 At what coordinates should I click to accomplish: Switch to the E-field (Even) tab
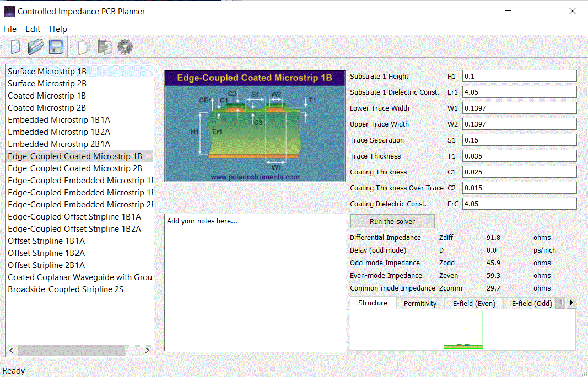click(474, 304)
